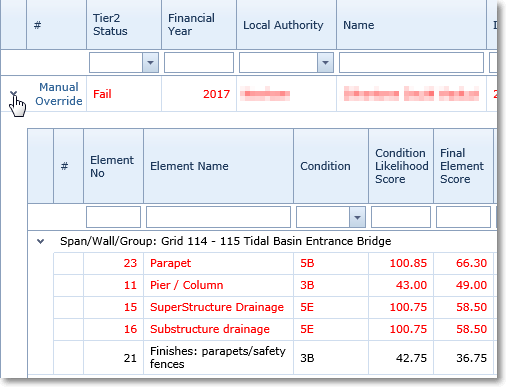Sort by Element Name column header
The width and height of the screenshot is (506, 387).
(218, 166)
